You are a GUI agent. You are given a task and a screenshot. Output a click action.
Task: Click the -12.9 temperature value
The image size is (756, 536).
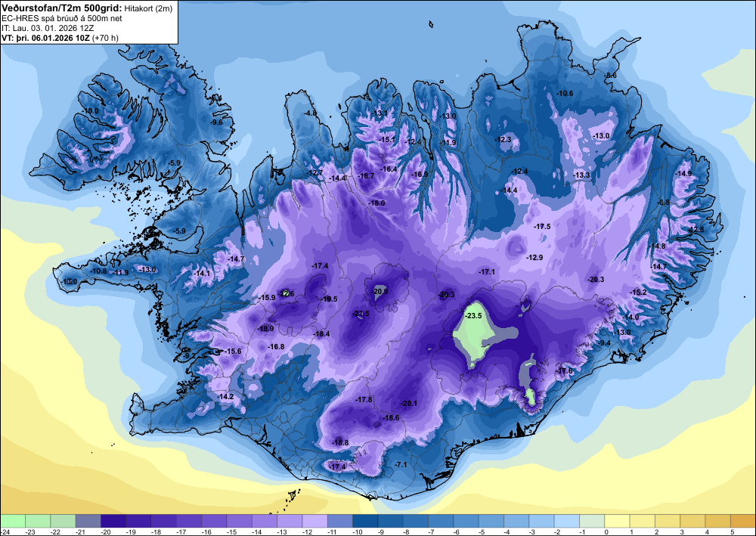534,257
